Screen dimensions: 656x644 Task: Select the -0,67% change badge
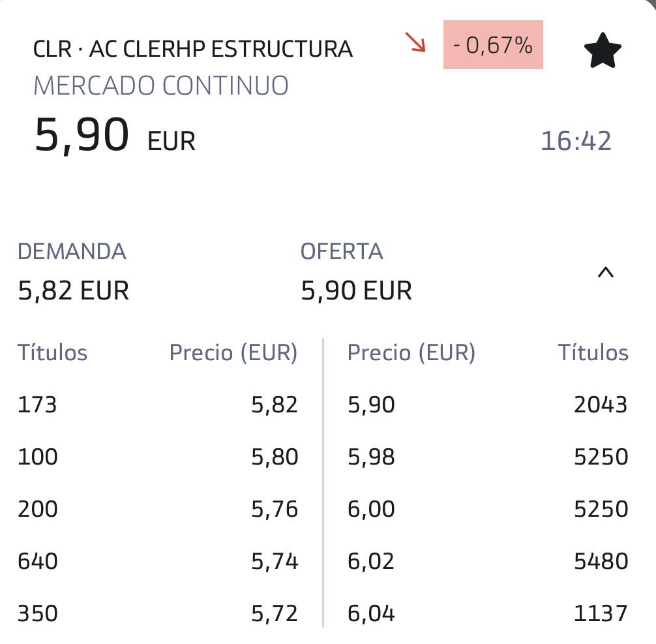coord(493,45)
